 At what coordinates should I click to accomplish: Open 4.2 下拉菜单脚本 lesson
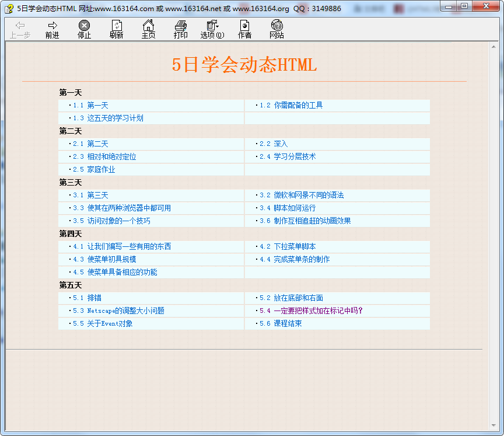(295, 247)
